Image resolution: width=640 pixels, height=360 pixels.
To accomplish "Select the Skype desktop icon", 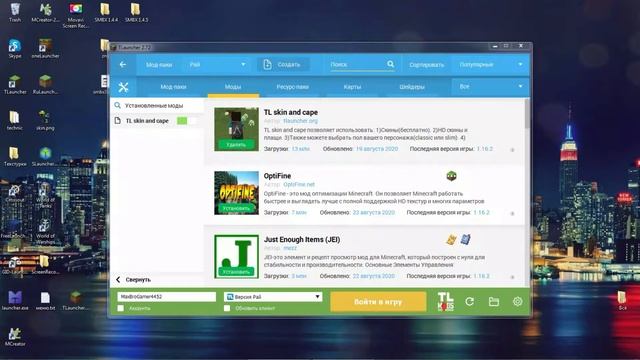I will click(x=15, y=49).
